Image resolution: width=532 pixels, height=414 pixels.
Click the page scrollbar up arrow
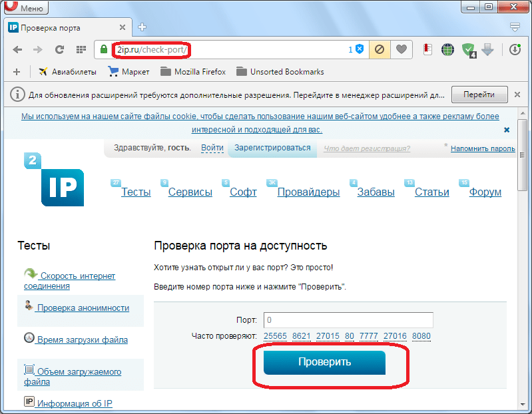523,113
